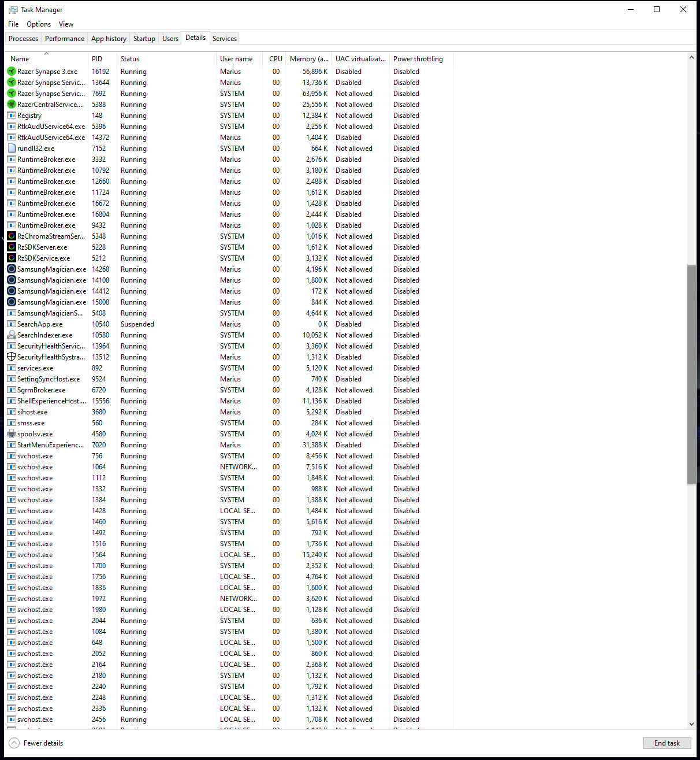The width and height of the screenshot is (700, 760).
Task: Sort by the Status column header
Action: [166, 58]
